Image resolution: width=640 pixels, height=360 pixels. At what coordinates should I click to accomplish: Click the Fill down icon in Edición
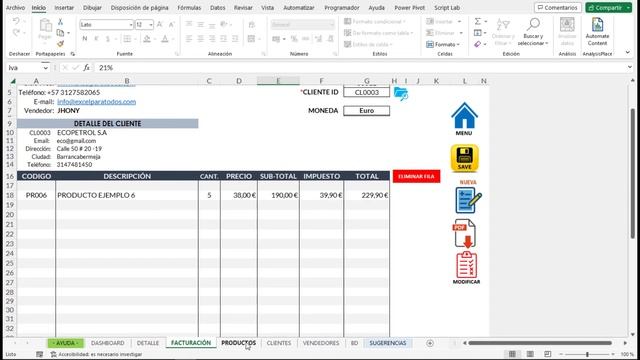coord(478,33)
